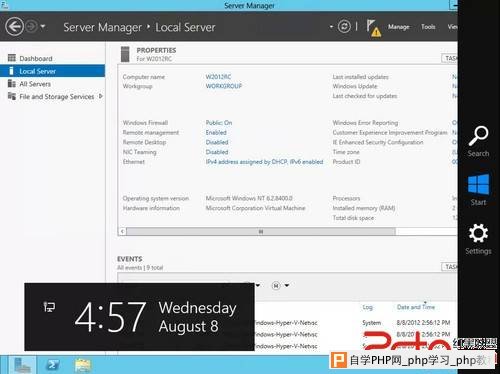500x374 pixels.
Task: Click the back navigation arrow
Action: click(x=15, y=26)
